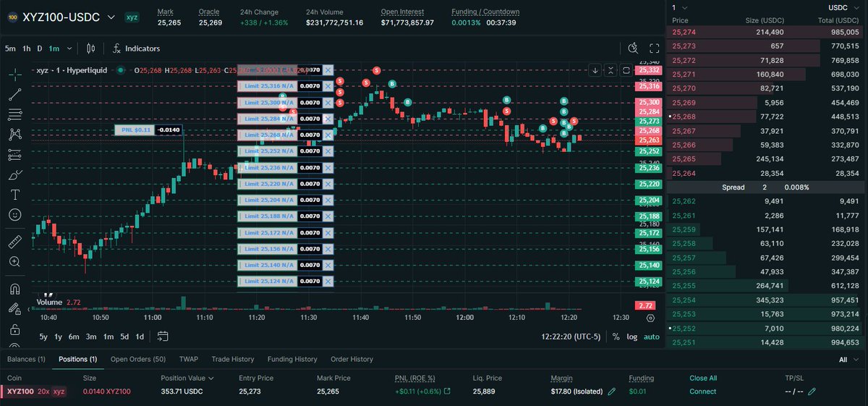Toggle the magnet snap mode
This screenshot has width=868, height=406.
point(15,289)
